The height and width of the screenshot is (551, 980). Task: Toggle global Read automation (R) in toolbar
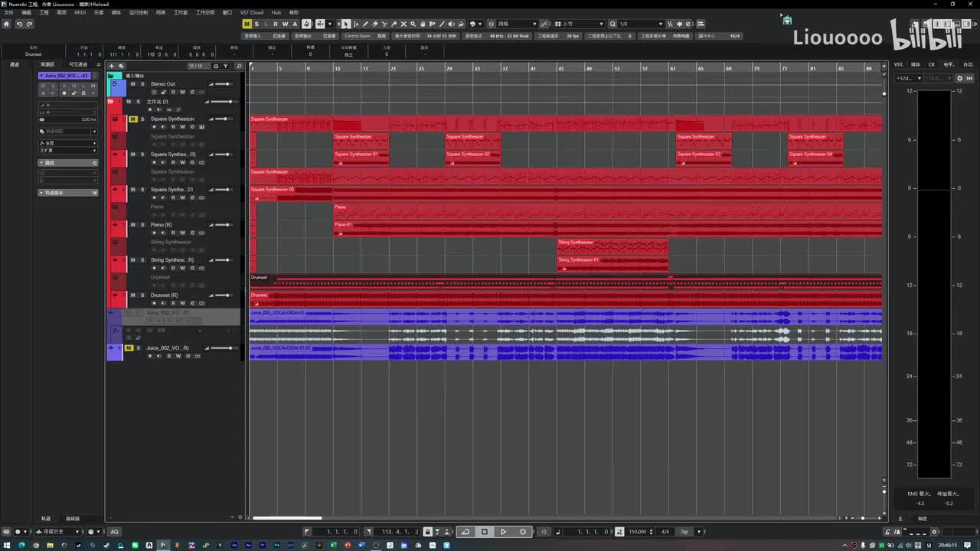click(x=276, y=24)
